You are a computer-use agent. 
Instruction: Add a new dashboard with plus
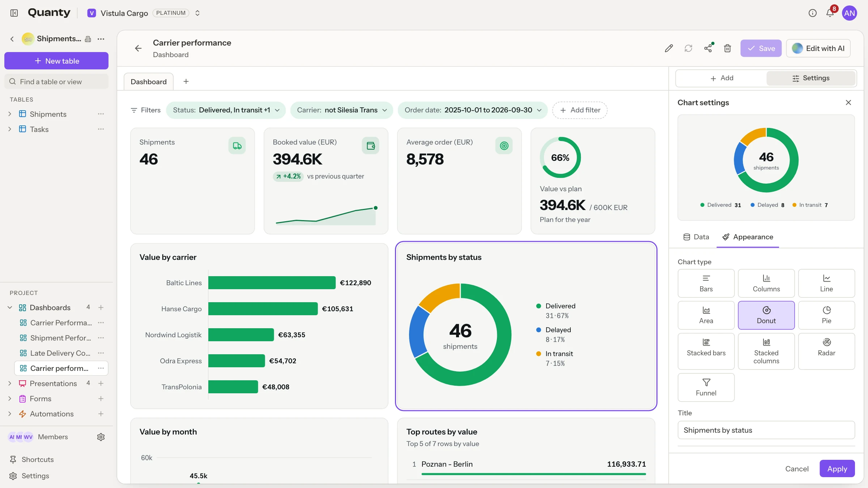(x=101, y=308)
